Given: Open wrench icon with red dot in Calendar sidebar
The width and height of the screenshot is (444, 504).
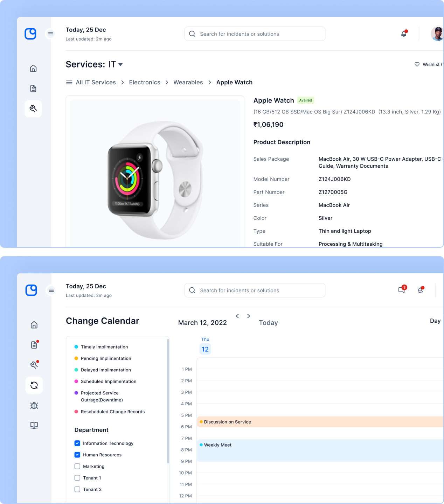Looking at the screenshot, I should pyautogui.click(x=34, y=365).
